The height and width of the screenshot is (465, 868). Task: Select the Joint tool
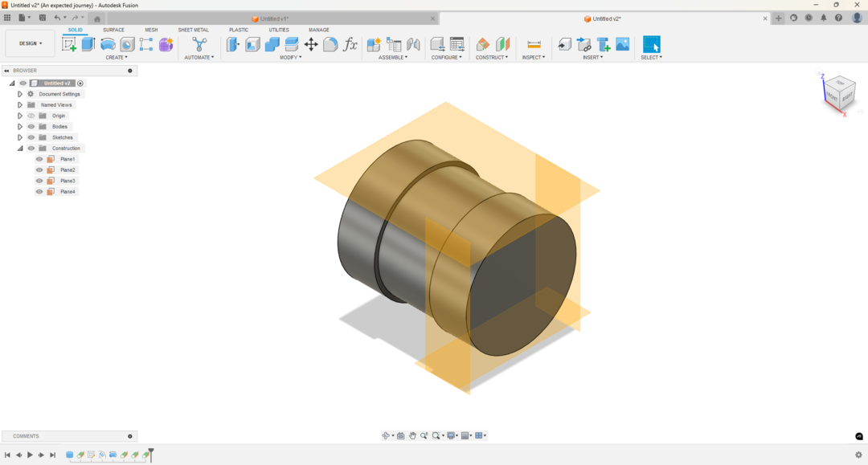coord(414,44)
